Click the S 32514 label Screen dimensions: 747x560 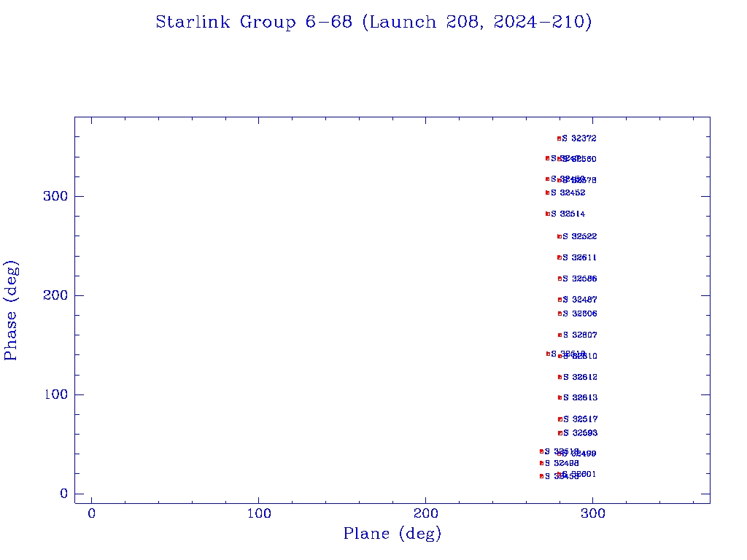[x=568, y=214]
